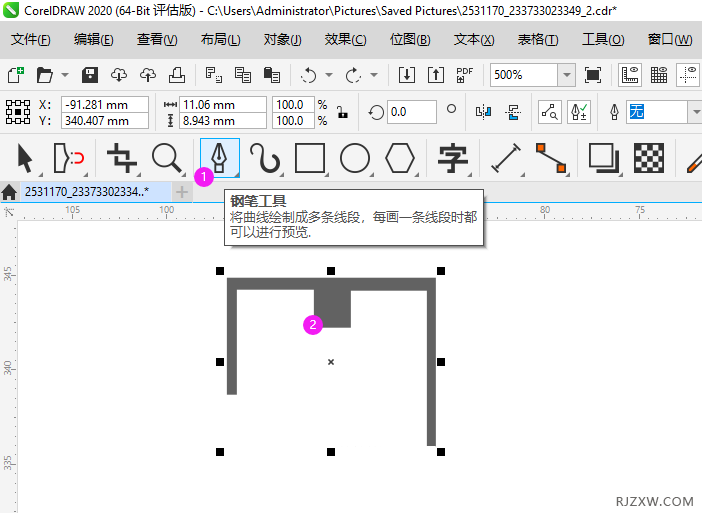Screen dimensions: 702x513
Task: Click the Undo arrow icon
Action: pos(308,75)
